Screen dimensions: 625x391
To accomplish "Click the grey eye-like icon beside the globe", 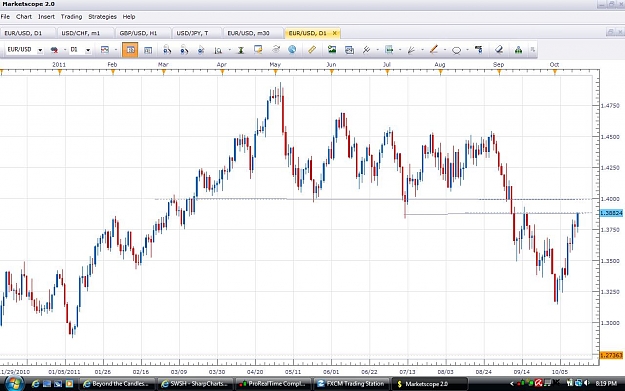I will (x=276, y=49).
